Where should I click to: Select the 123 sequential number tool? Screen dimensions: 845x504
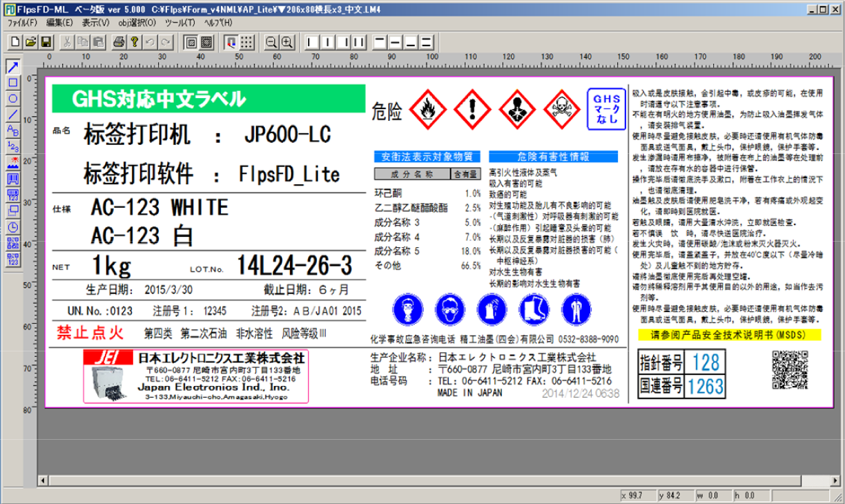click(x=12, y=146)
